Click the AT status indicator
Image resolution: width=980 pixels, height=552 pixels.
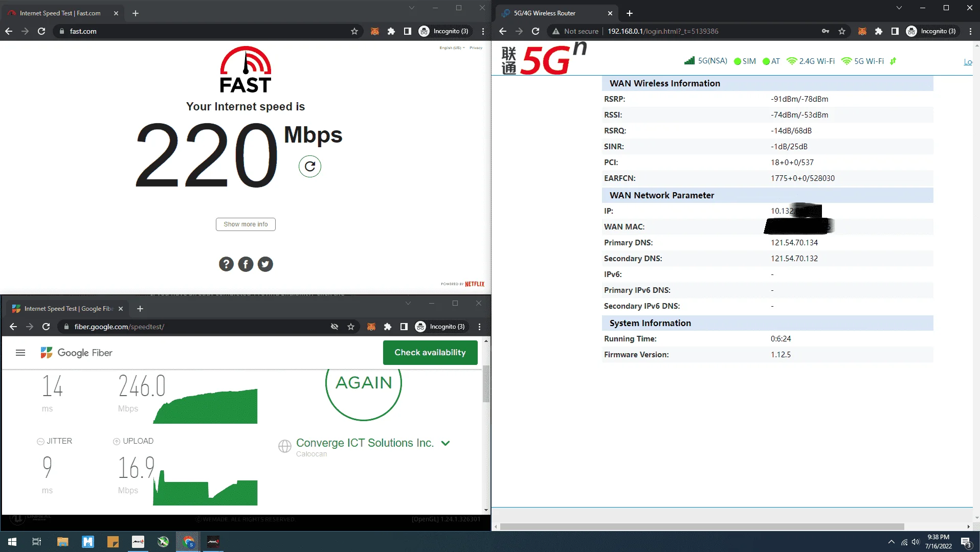[x=771, y=61]
